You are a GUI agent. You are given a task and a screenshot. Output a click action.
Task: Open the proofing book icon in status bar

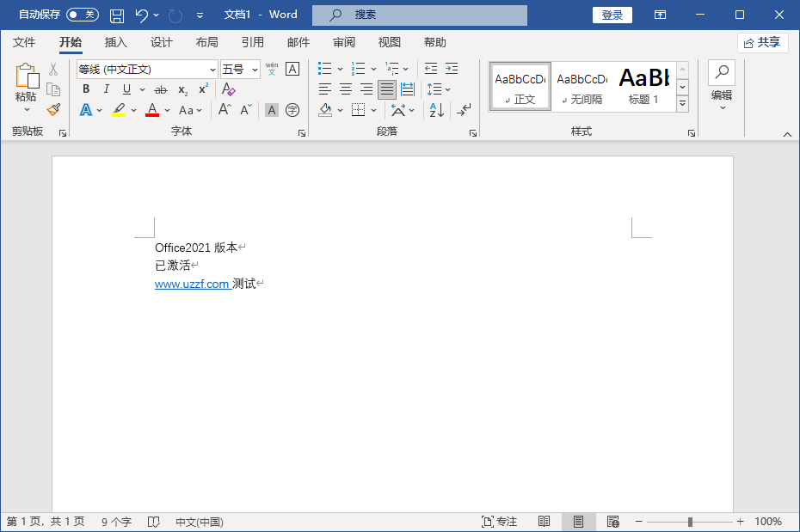[x=154, y=522]
